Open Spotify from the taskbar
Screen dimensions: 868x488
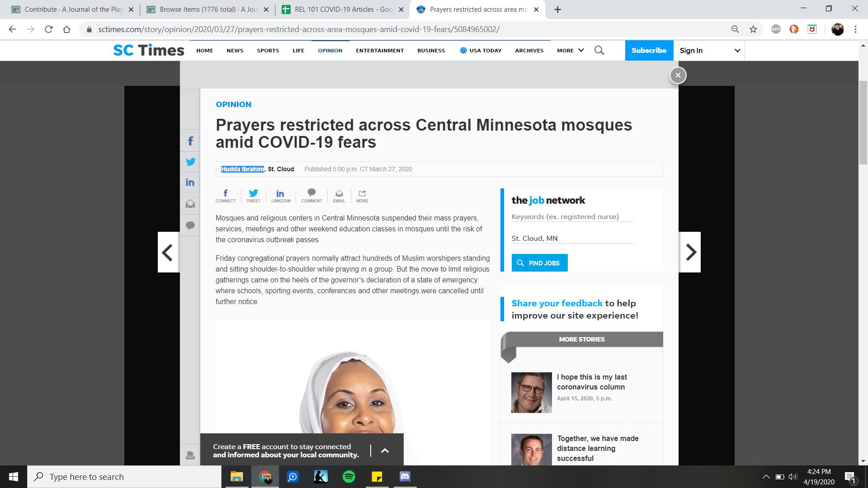[349, 477]
